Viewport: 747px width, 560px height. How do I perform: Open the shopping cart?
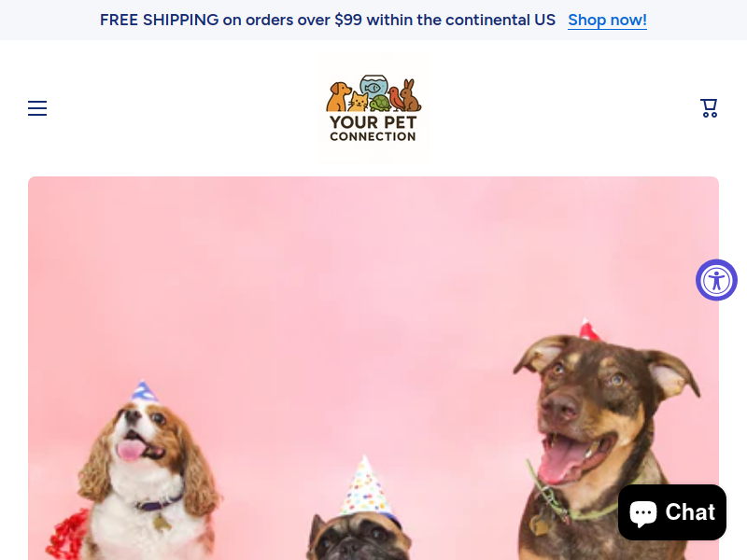pos(709,108)
